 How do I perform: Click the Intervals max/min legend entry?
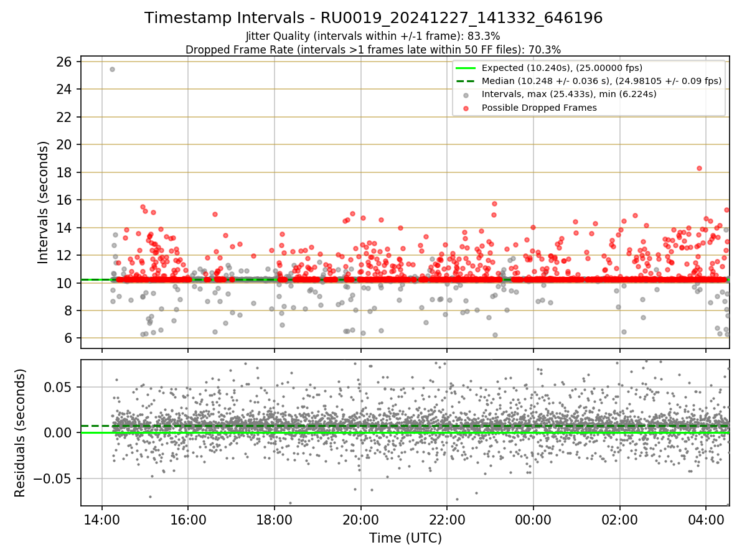coord(569,94)
